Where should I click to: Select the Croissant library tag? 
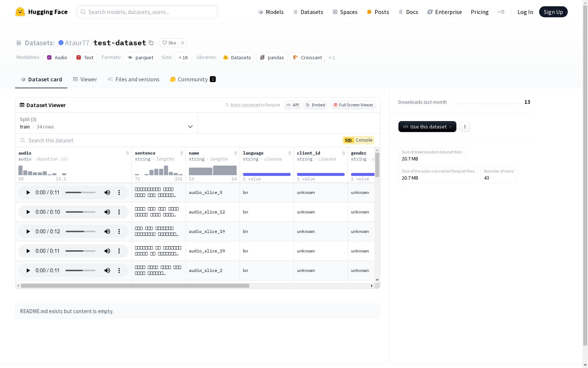[x=308, y=57]
